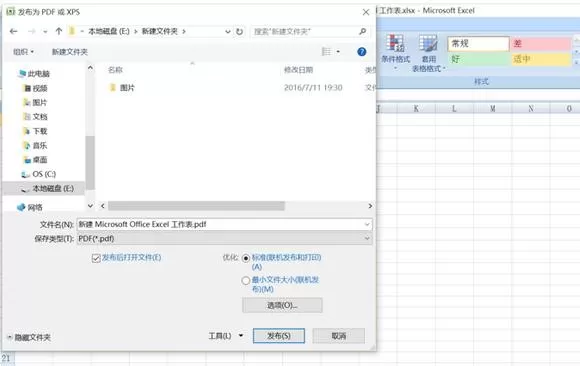This screenshot has width=580, height=366.
Task: Click the search magnifier icon
Action: pos(363,31)
